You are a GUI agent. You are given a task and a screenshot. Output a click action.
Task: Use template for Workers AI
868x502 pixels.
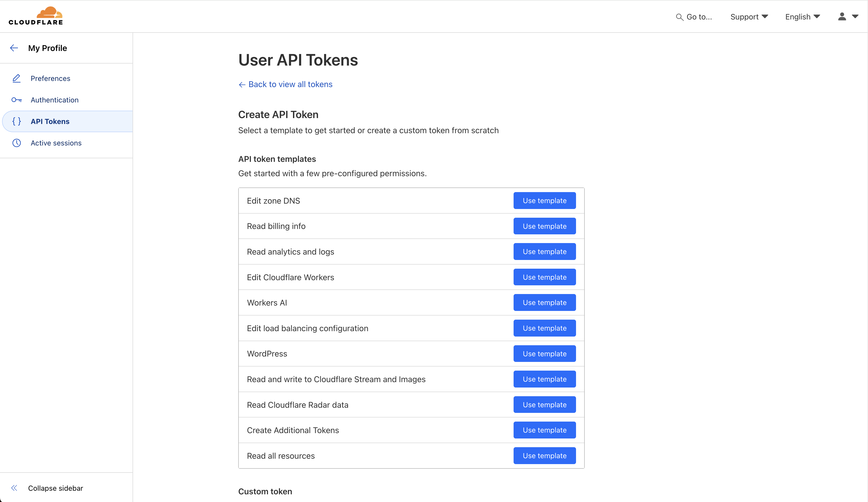click(544, 302)
